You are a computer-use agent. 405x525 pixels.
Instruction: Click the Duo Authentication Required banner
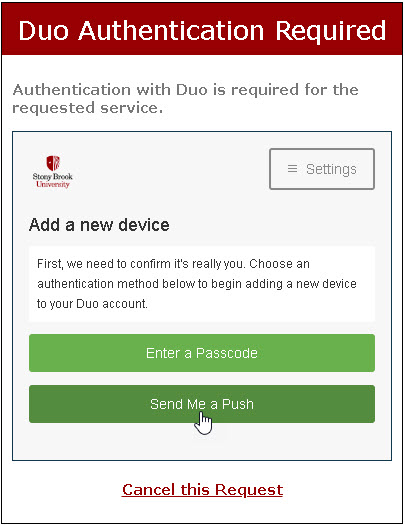[202, 30]
